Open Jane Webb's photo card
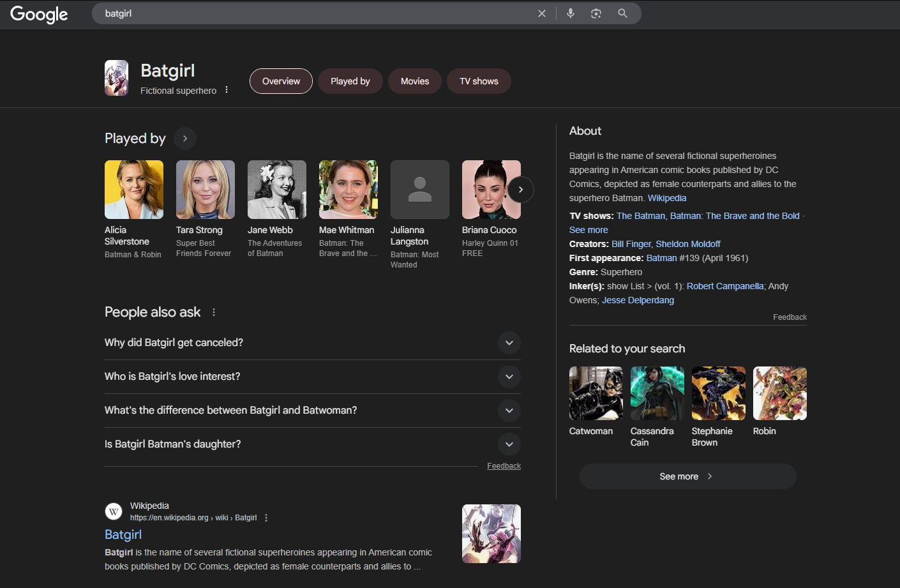This screenshot has height=588, width=900. 277,190
